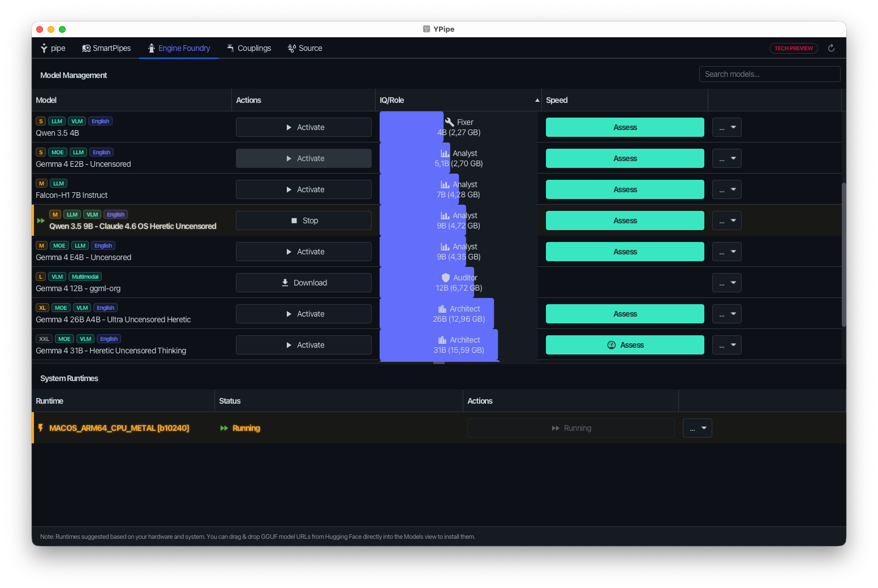This screenshot has height=588, width=878.
Task: Select the Gemma 4 12B - ggml-org model name
Action: [x=78, y=288]
